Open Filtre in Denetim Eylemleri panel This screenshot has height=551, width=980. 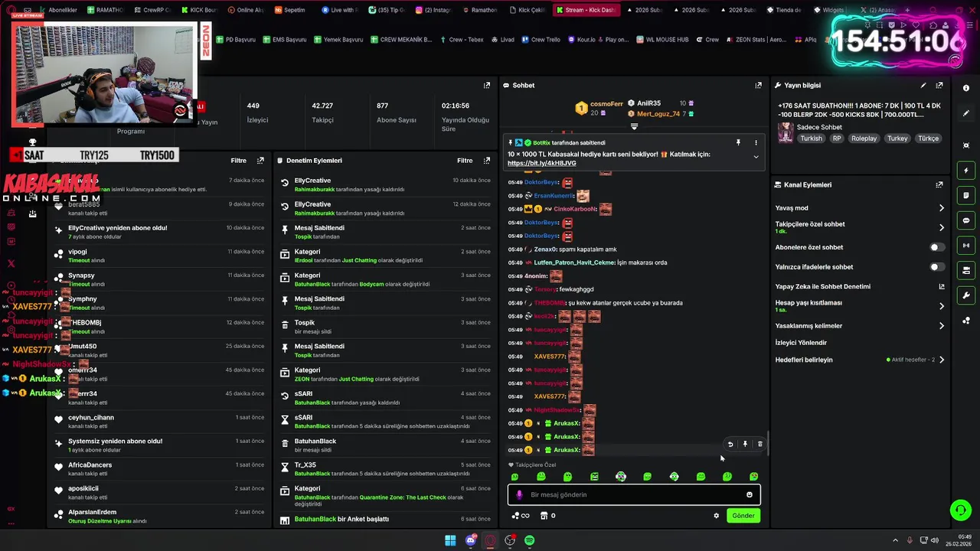pyautogui.click(x=465, y=161)
